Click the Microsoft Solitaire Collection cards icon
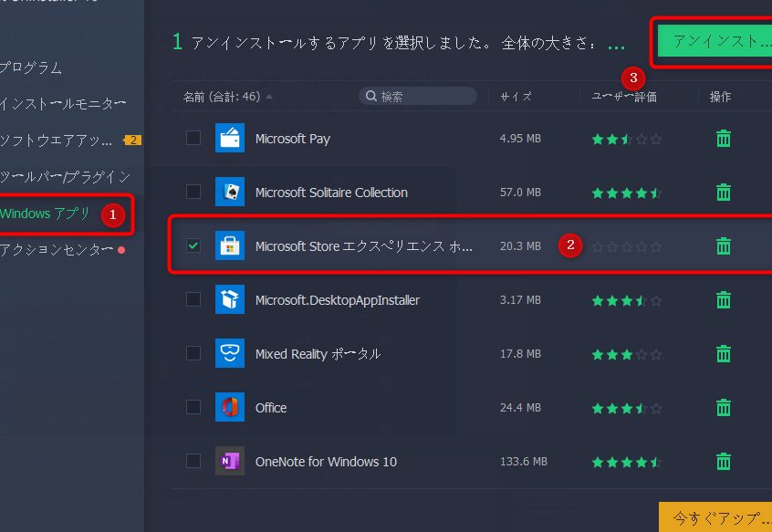The width and height of the screenshot is (772, 532). click(230, 192)
